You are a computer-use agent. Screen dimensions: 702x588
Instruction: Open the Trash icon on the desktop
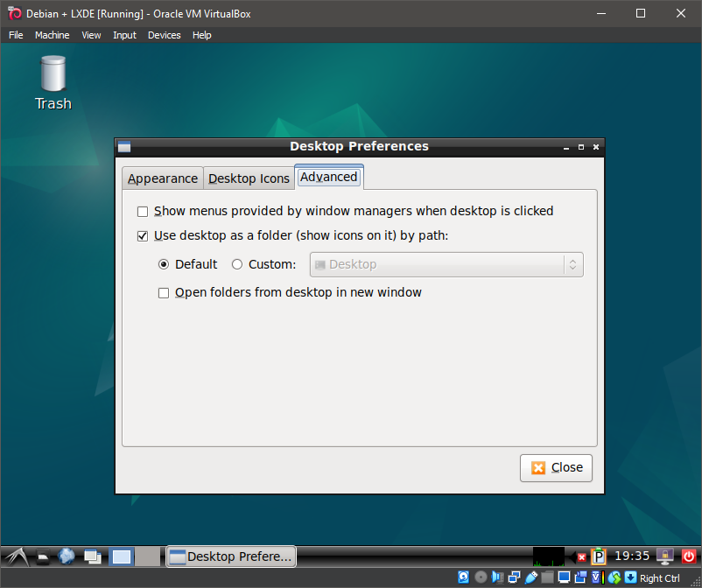pyautogui.click(x=53, y=79)
